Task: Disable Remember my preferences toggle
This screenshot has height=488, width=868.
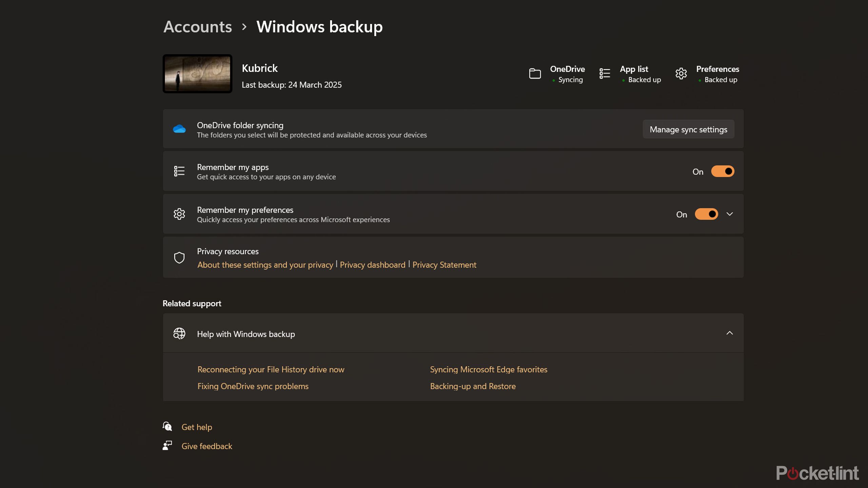Action: (706, 214)
